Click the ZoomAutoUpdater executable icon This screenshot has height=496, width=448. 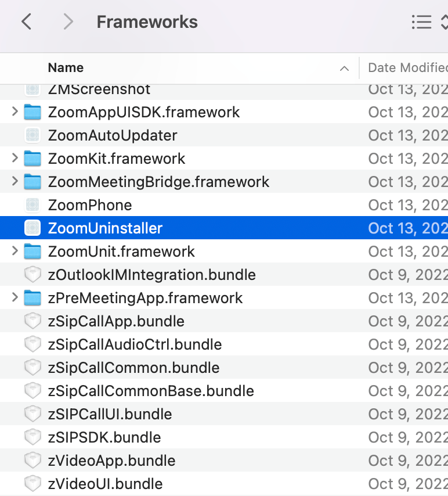tap(32, 135)
